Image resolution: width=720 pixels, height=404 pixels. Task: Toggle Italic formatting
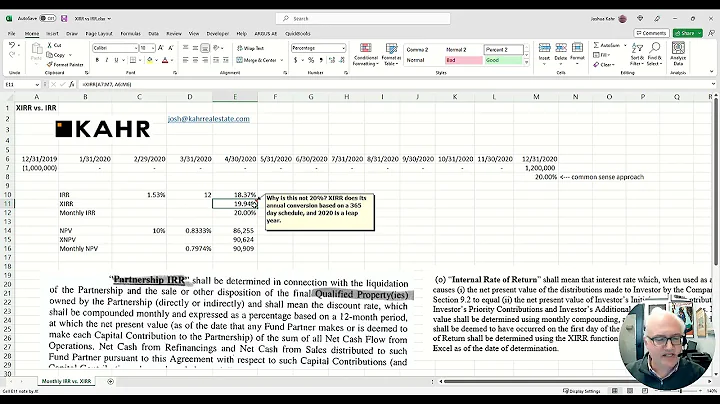[107, 60]
